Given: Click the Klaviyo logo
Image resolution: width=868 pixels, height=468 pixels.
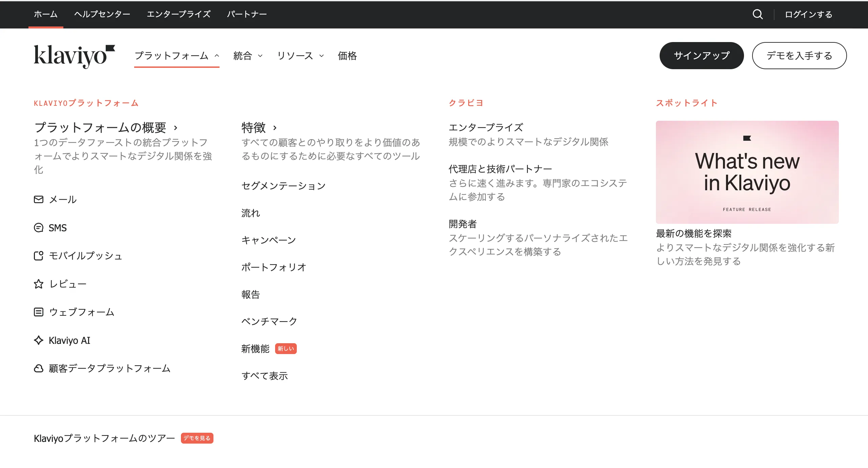Looking at the screenshot, I should click(x=74, y=56).
